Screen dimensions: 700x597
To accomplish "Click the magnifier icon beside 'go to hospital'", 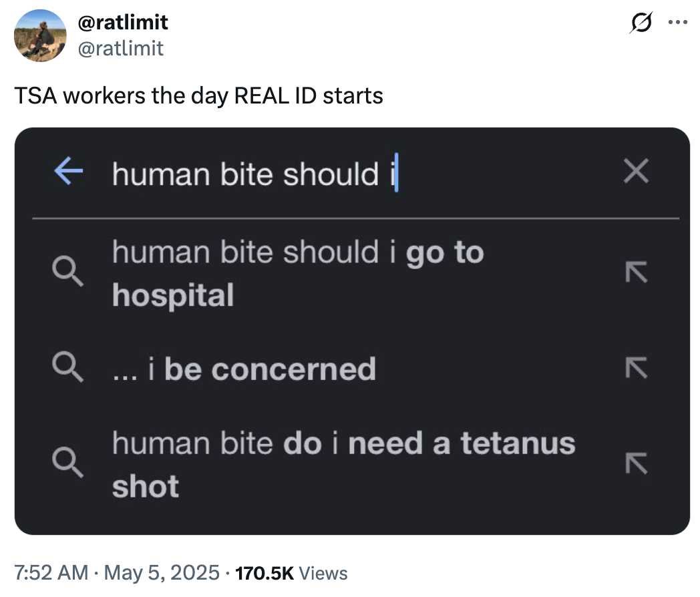I will click(68, 272).
